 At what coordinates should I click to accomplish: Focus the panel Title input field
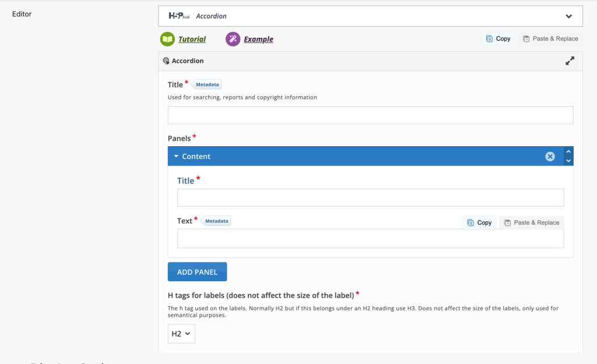pos(370,198)
